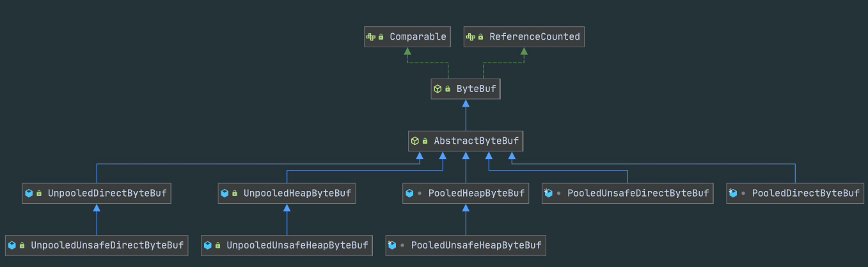Select the Comparable node label
The width and height of the screenshot is (868, 267).
(x=418, y=37)
